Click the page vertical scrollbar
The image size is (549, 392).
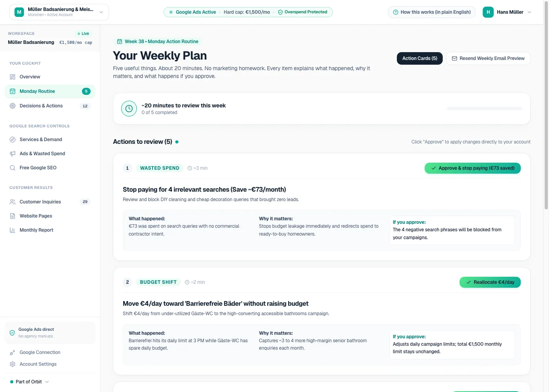(x=546, y=106)
